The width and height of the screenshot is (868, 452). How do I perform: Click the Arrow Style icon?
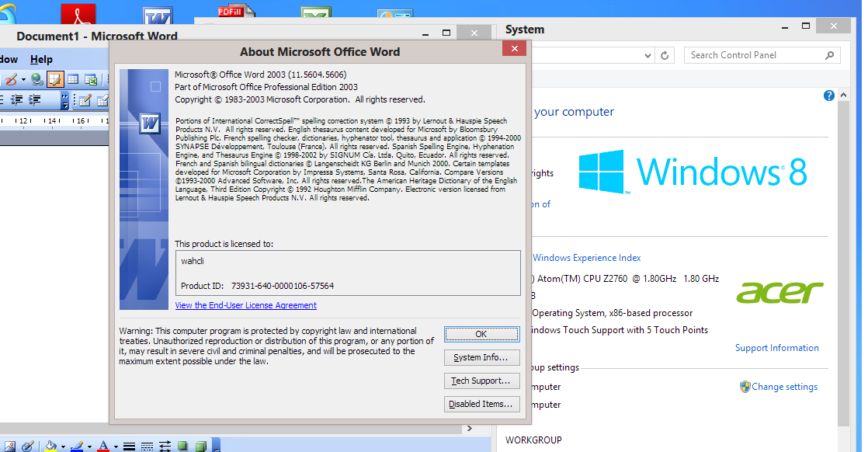coord(165,446)
